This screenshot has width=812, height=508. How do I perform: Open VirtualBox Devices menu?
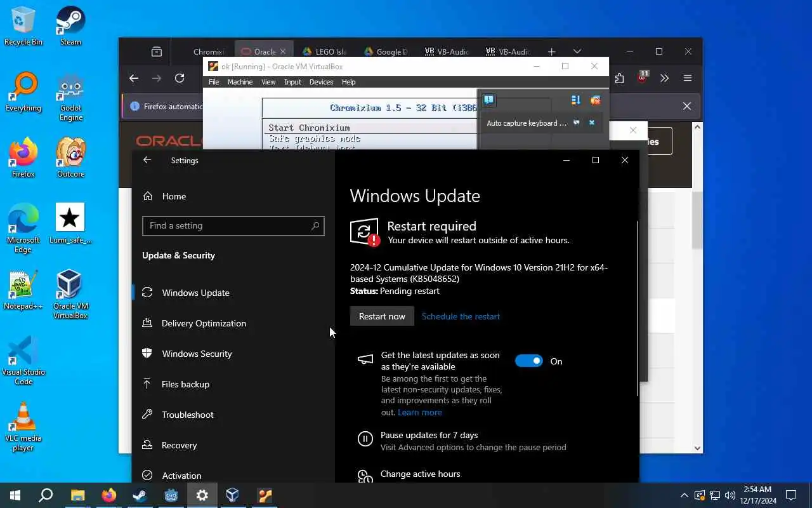pyautogui.click(x=321, y=82)
